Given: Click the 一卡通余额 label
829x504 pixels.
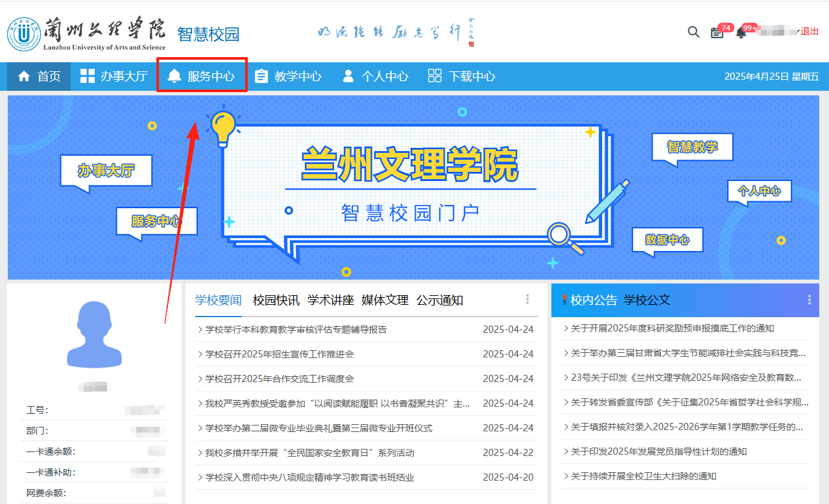Looking at the screenshot, I should [x=51, y=451].
